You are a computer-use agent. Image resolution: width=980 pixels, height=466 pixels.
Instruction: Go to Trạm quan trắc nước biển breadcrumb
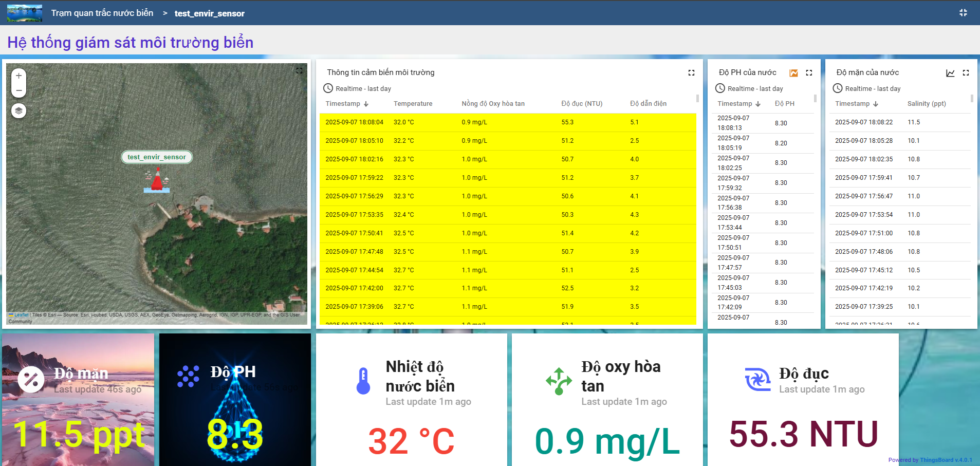102,13
